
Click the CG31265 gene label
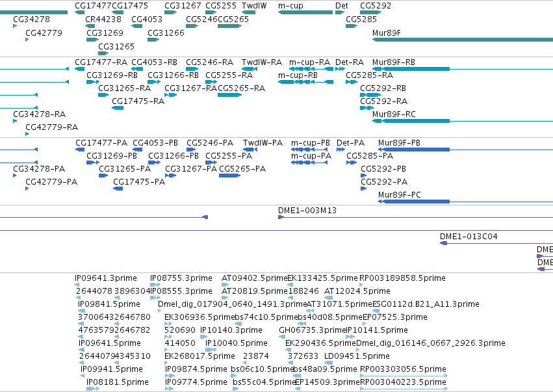[x=116, y=47]
